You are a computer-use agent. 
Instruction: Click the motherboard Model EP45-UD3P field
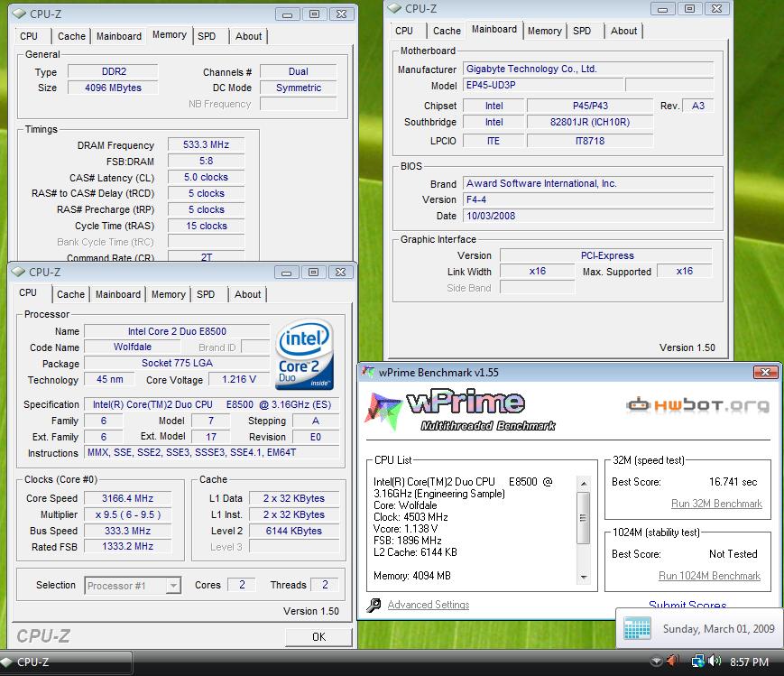tap(543, 85)
